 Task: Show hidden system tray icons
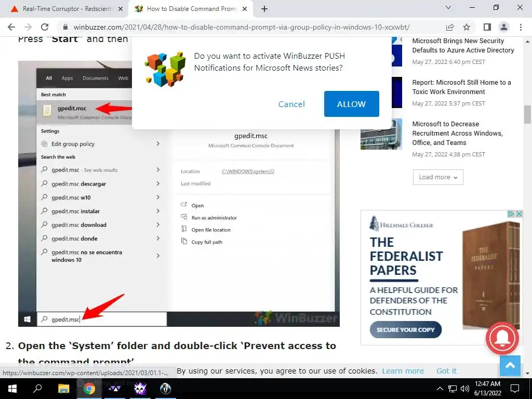440,389
